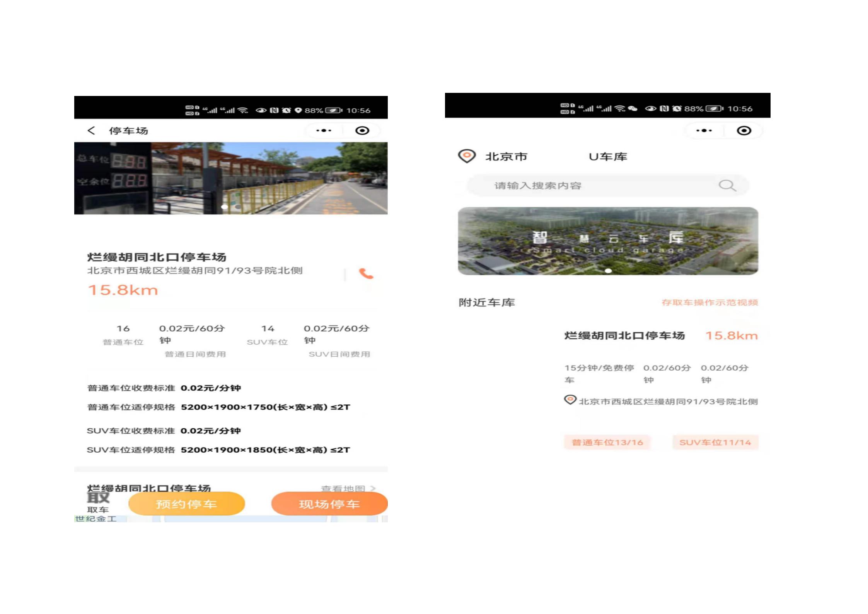Select the 15.8km distance on garage card
Image resolution: width=868 pixels, height=614 pixels.
coord(732,336)
